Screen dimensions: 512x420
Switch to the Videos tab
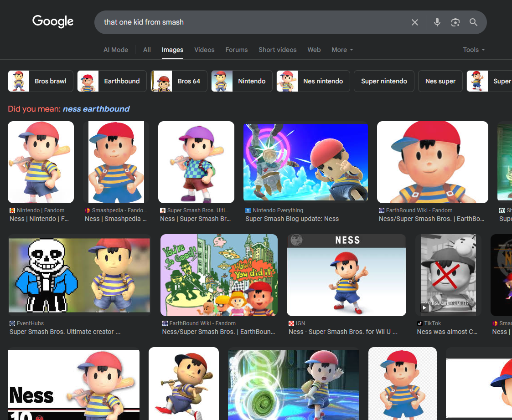tap(204, 50)
